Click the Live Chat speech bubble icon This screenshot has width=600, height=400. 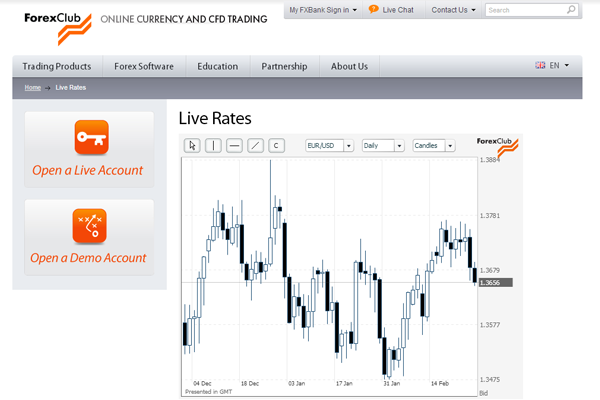click(373, 9)
